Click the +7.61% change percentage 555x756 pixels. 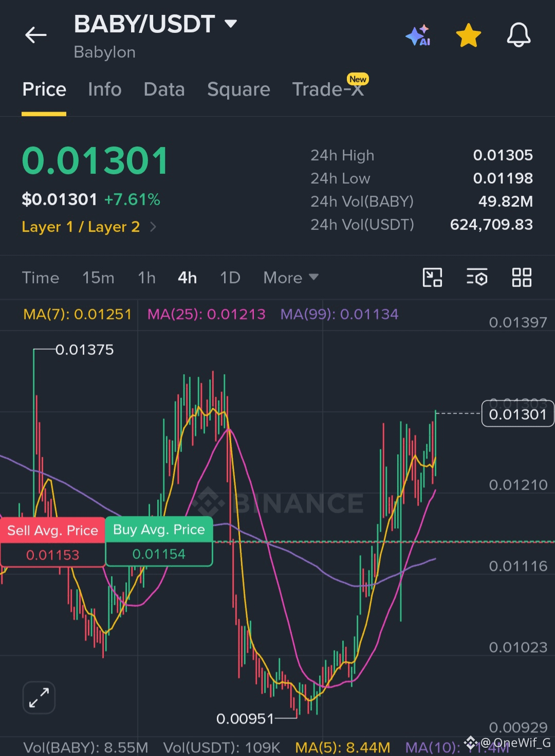132,200
